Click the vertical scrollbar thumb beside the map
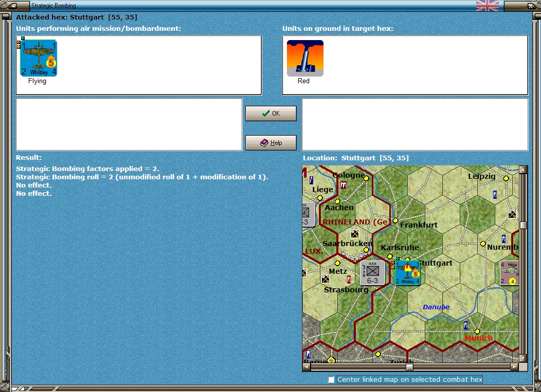 (522, 225)
